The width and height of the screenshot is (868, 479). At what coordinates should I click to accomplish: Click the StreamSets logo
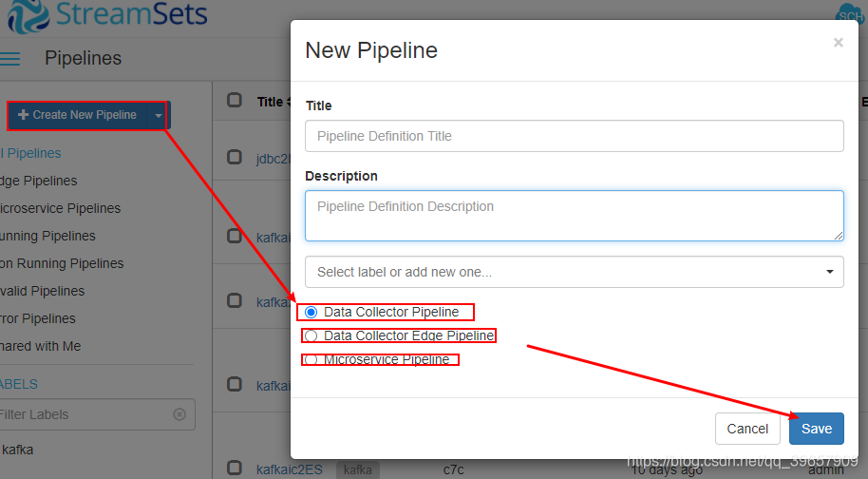pyautogui.click(x=107, y=15)
